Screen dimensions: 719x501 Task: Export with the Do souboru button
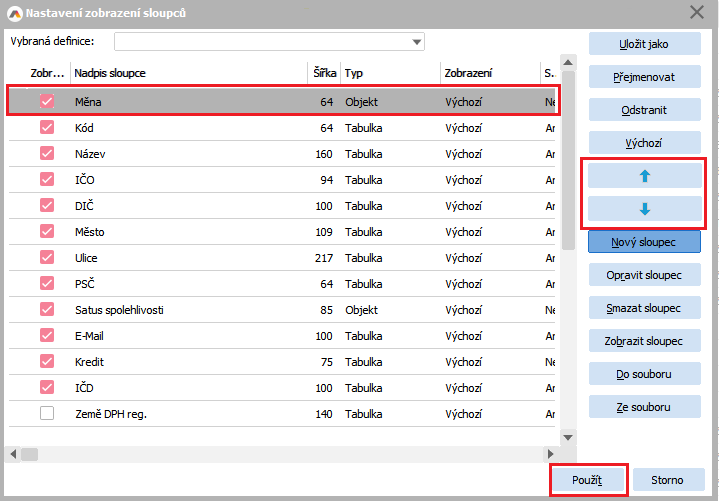point(645,374)
